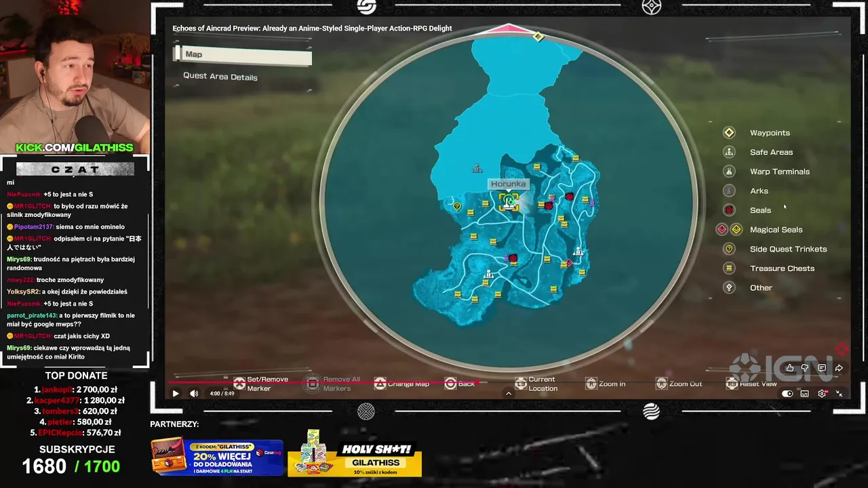Select the player location marker under Horunka
Image resolution: width=868 pixels, height=488 pixels.
[509, 202]
